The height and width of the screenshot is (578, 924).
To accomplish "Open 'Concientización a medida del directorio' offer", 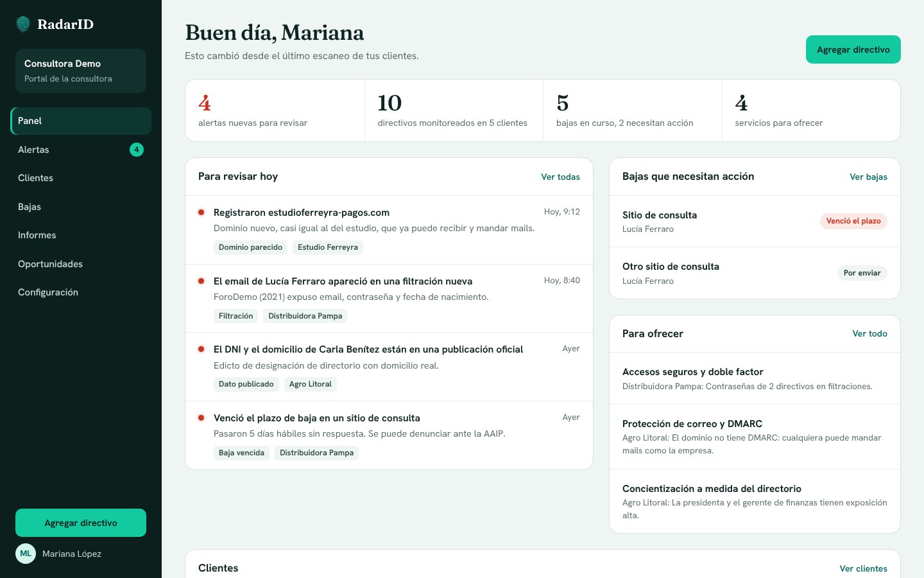I will point(755,501).
